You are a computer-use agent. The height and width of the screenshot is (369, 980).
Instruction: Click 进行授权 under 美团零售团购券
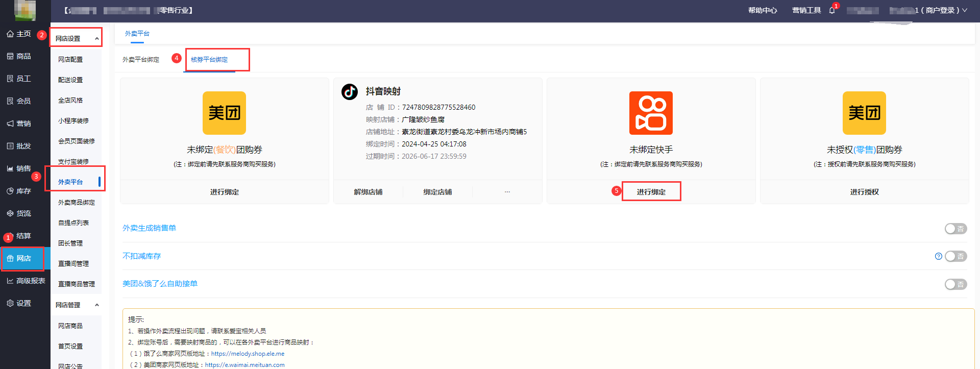click(x=865, y=192)
